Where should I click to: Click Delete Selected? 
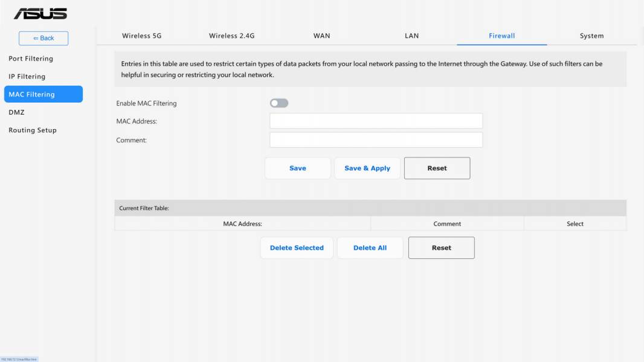coord(297,247)
